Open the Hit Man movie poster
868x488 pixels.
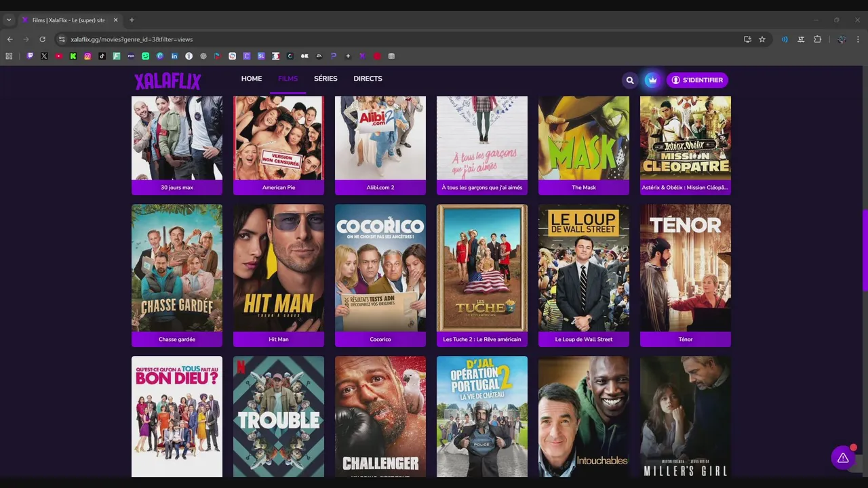[x=279, y=268]
